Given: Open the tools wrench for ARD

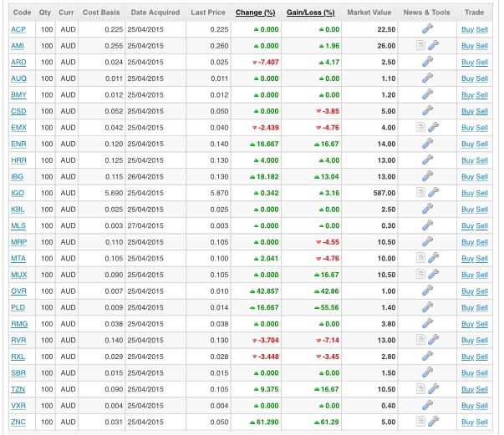Looking at the screenshot, I should click(427, 62).
